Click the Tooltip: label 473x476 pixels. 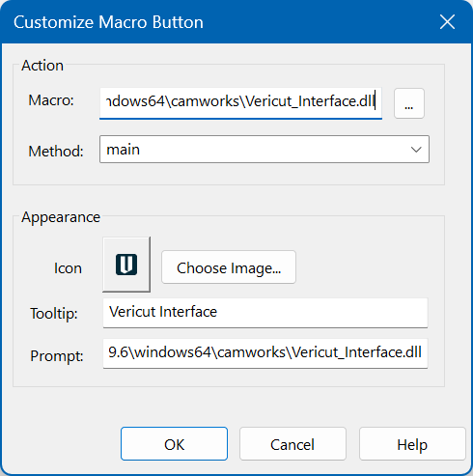(54, 314)
